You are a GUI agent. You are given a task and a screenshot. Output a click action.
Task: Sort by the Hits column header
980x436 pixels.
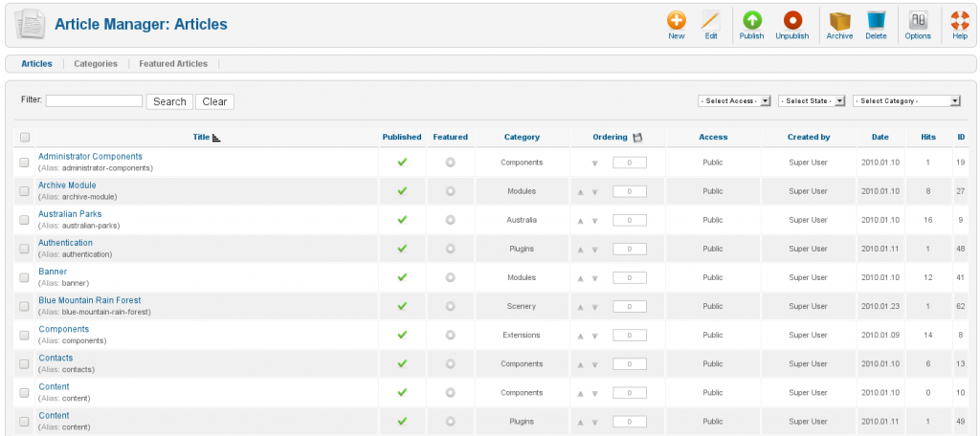[x=928, y=137]
